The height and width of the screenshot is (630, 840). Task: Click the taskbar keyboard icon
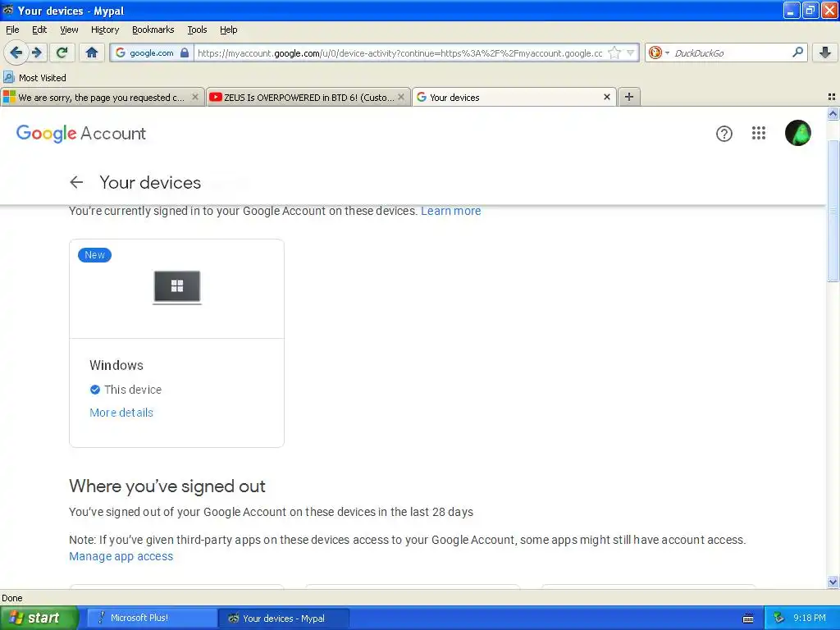coord(748,619)
